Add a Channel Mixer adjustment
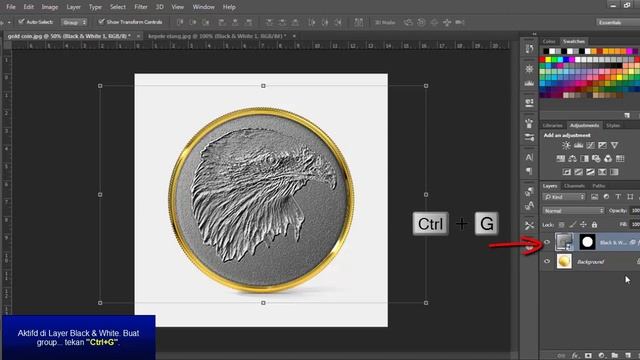Viewport: 640px width, 360px height. point(608,158)
